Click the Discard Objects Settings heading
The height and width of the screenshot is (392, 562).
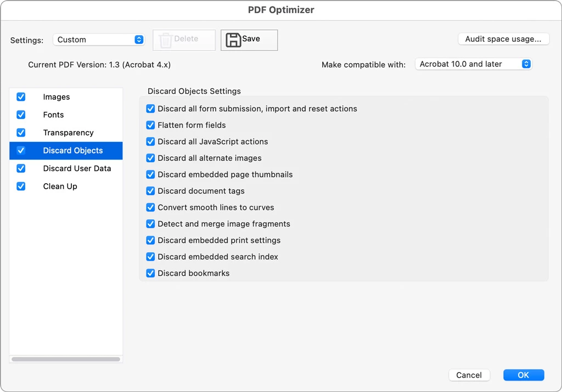pyautogui.click(x=194, y=92)
